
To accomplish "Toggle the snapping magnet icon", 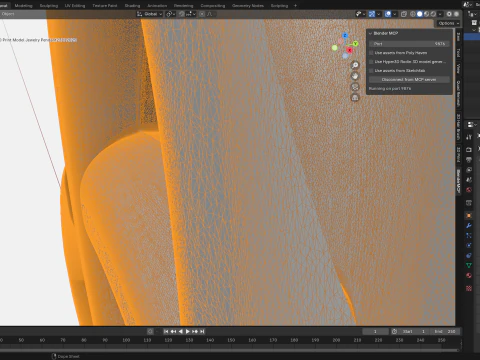I will pyautogui.click(x=182, y=14).
